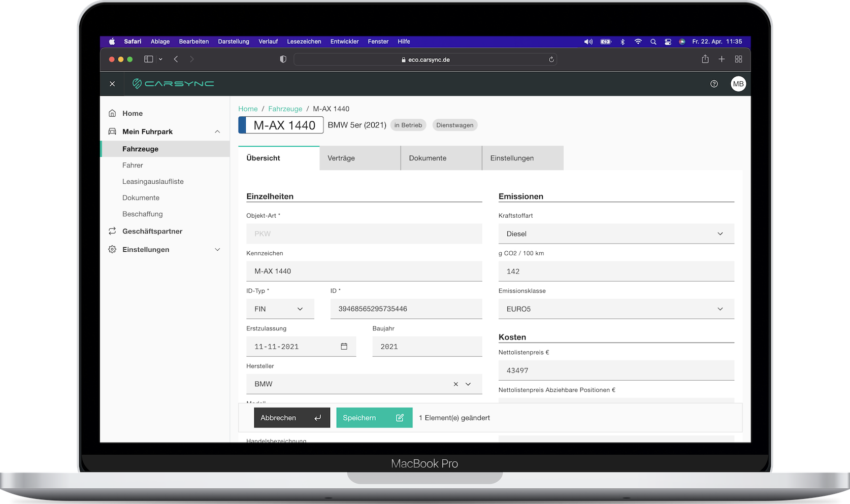Switch to the Dokumente tab
Image resolution: width=850 pixels, height=504 pixels.
(x=441, y=158)
